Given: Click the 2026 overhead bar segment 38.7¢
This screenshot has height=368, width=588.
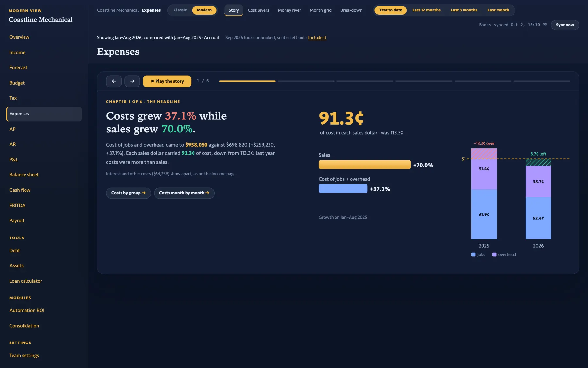Looking at the screenshot, I should (538, 182).
